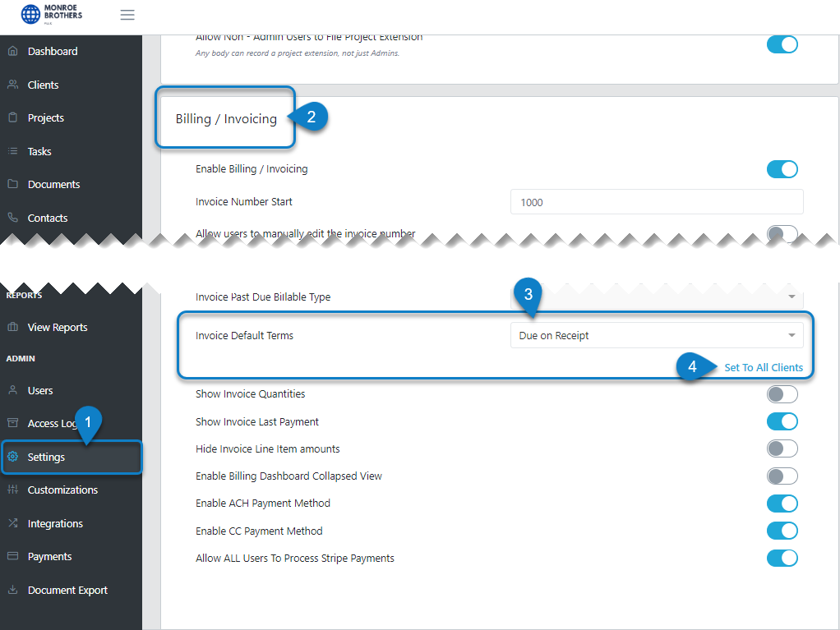Expand the Invoice Past Due Billable Type dropdown

[x=657, y=297]
